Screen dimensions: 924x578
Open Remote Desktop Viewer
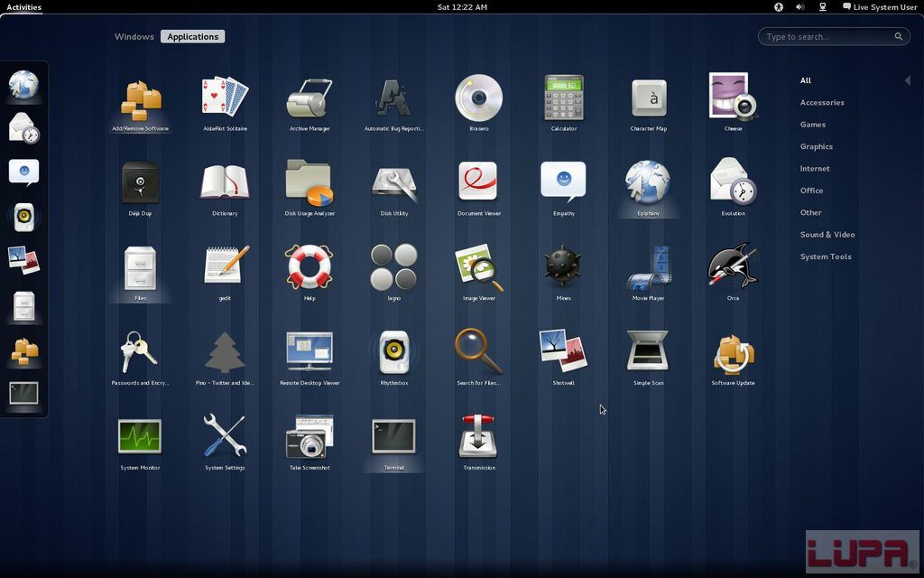coord(310,358)
